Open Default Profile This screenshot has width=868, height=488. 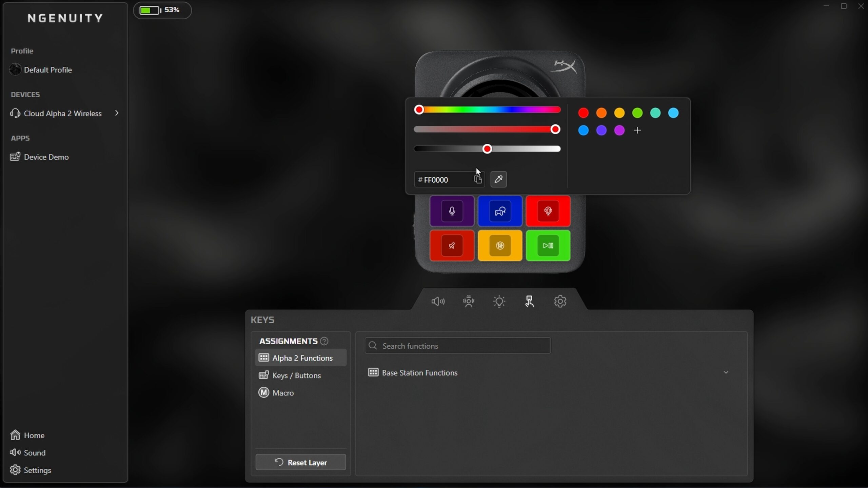tap(48, 70)
